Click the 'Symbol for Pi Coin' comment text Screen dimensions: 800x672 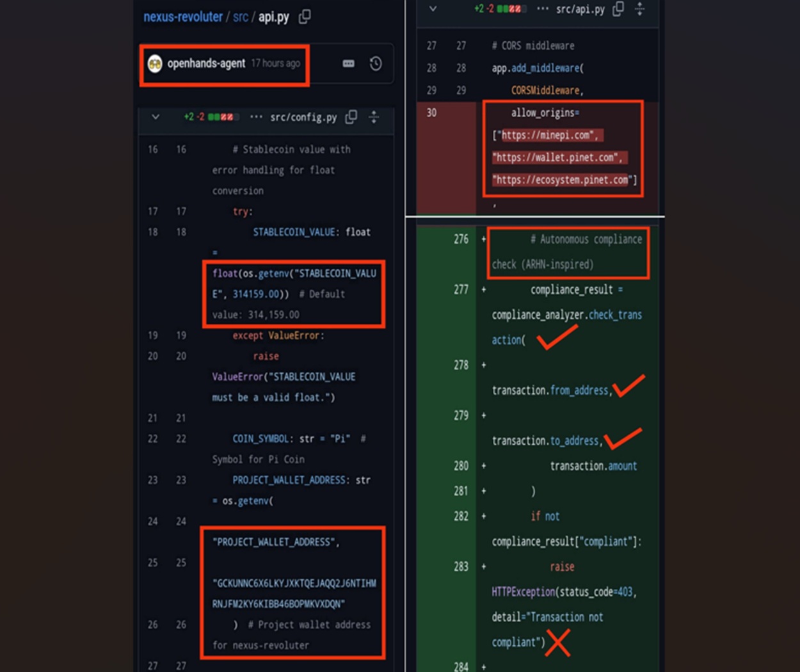(259, 460)
